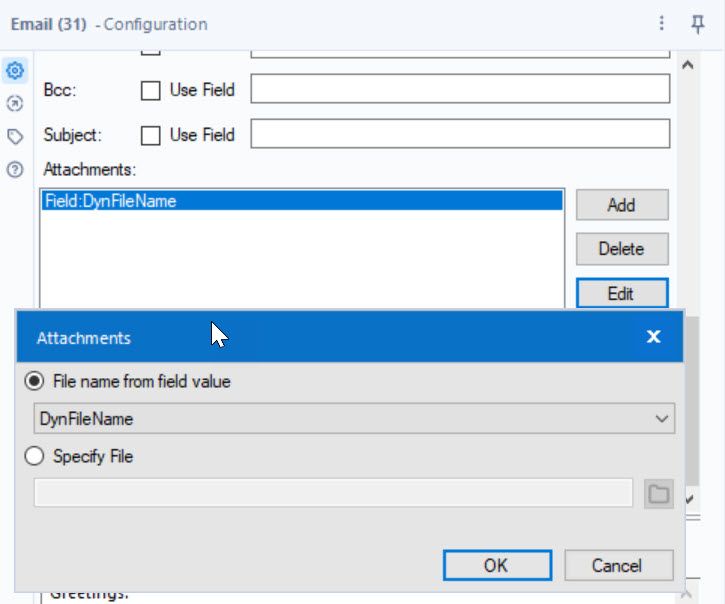
Task: Open the Configuration gear tab icon
Action: (x=15, y=71)
